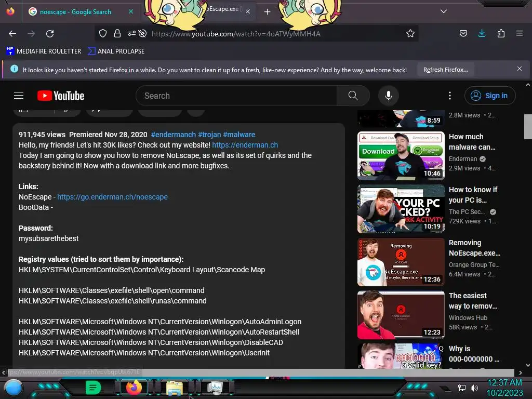This screenshot has width=532, height=399.
Task: Click the volume speaker tray icon
Action: [474, 388]
